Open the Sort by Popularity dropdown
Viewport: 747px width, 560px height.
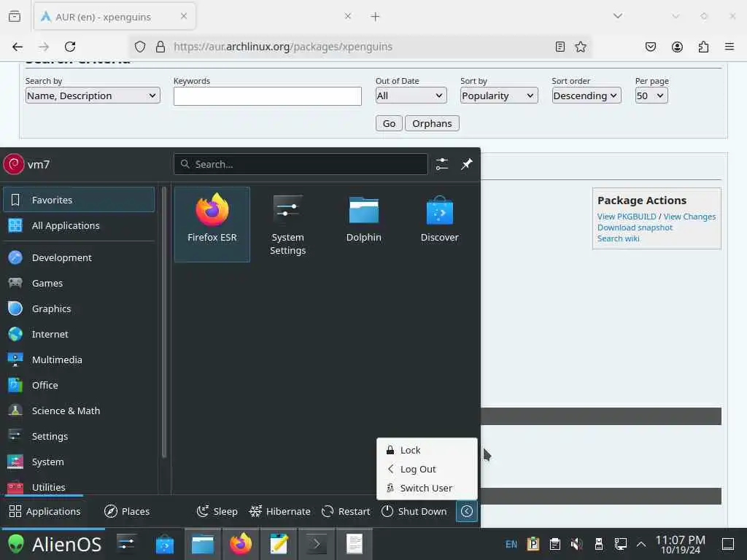point(499,96)
